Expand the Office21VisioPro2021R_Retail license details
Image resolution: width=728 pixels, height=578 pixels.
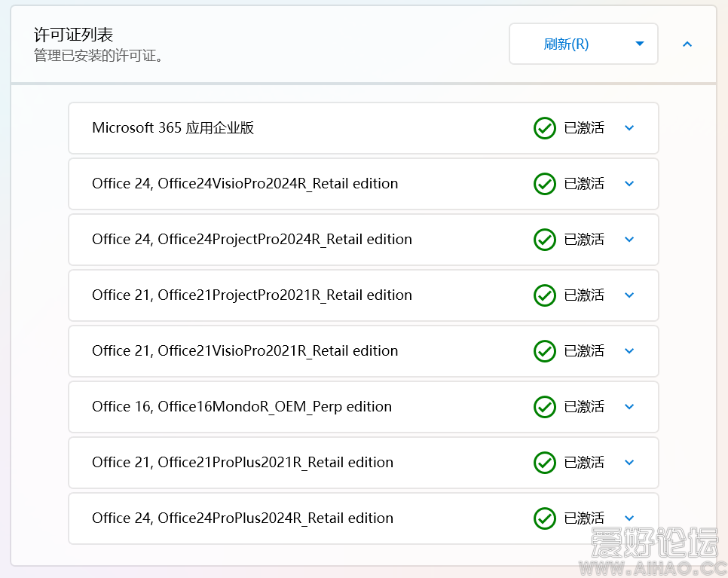[x=629, y=351]
